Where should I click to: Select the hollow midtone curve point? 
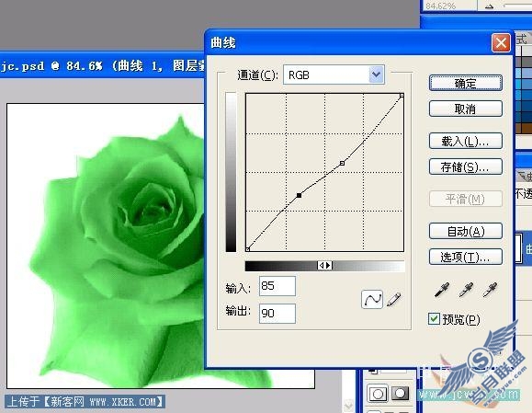pos(342,164)
